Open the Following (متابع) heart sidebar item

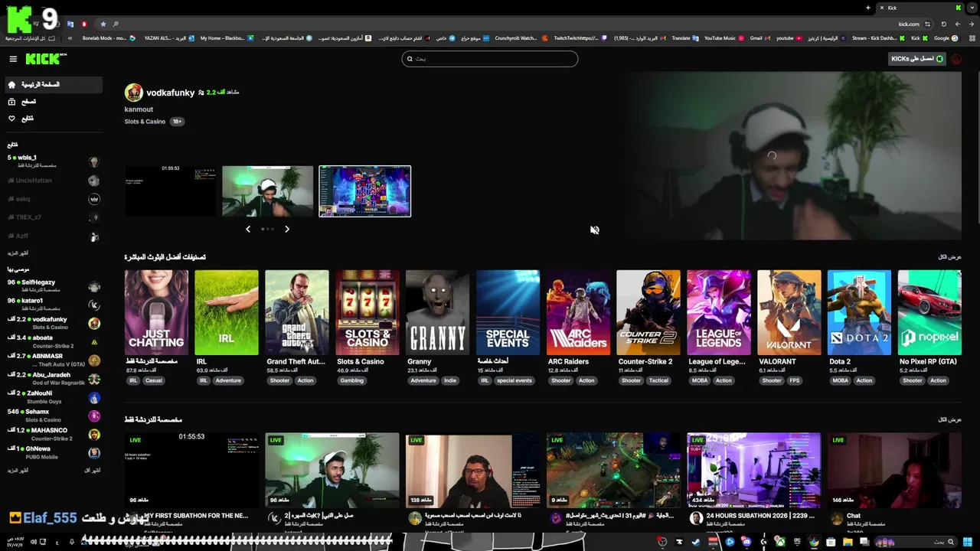(53, 118)
